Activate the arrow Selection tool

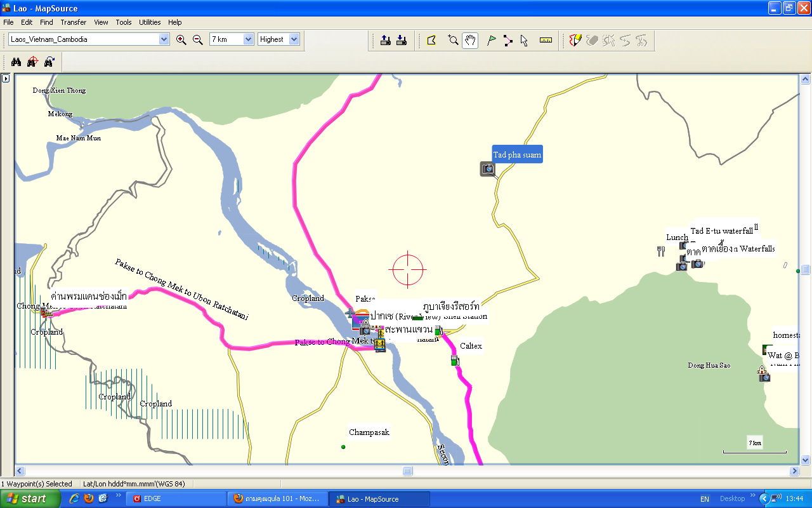click(524, 41)
